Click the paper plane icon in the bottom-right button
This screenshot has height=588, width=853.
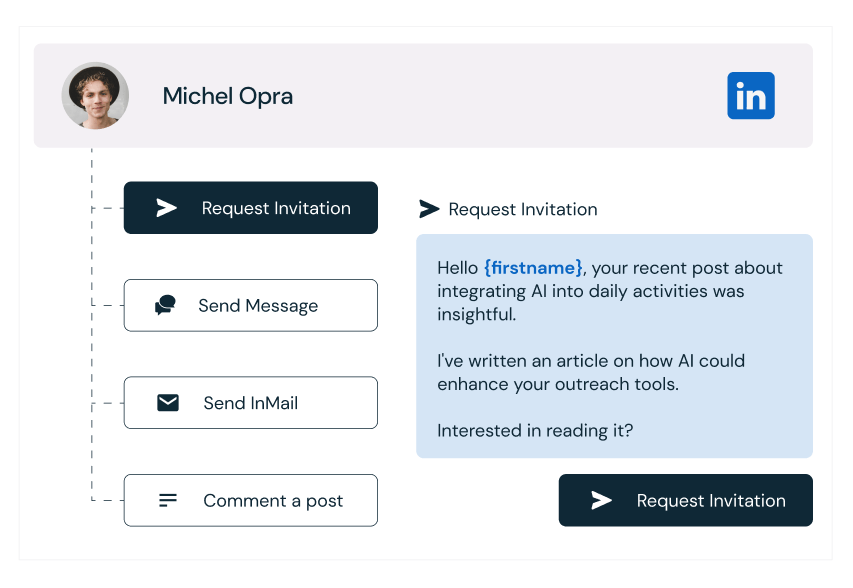pyautogui.click(x=601, y=501)
